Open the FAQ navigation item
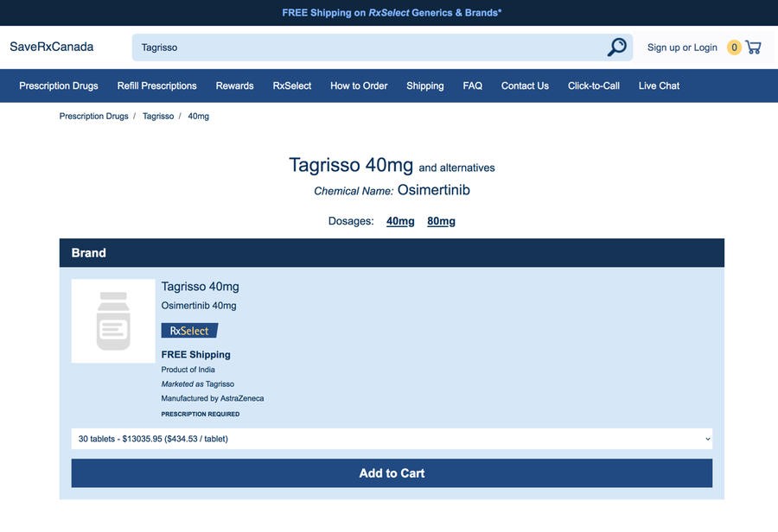Viewport: 778px width, 532px height. (472, 85)
